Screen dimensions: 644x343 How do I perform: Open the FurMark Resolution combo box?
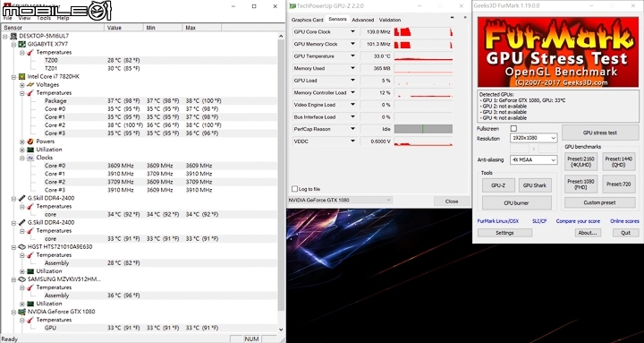(x=533, y=138)
